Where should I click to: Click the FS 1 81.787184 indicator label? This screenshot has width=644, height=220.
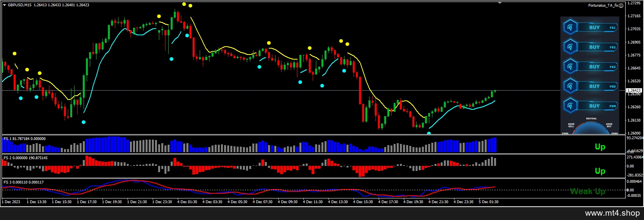(x=24, y=139)
